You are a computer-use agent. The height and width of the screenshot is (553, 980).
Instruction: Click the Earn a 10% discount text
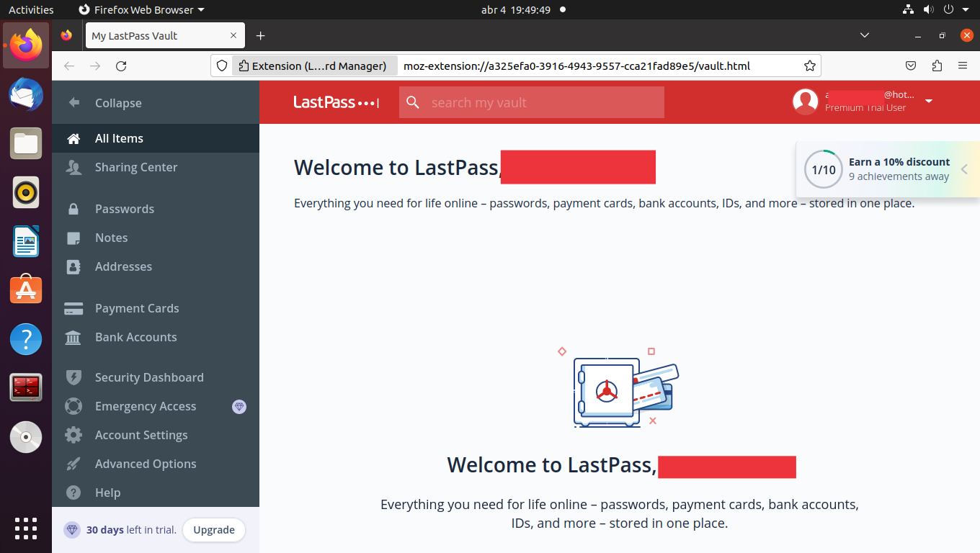pyautogui.click(x=899, y=162)
